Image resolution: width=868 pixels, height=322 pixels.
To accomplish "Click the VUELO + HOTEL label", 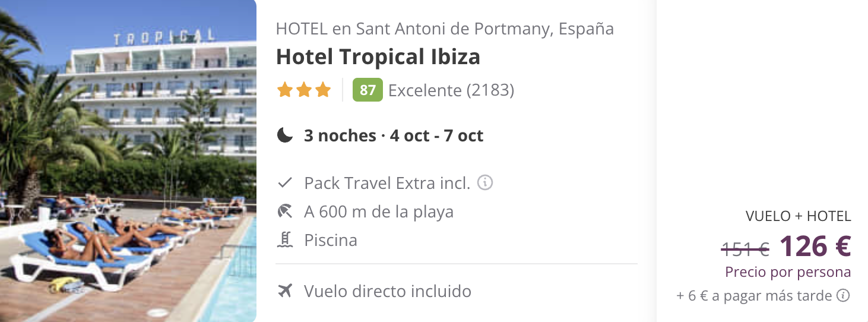I will coord(799,216).
